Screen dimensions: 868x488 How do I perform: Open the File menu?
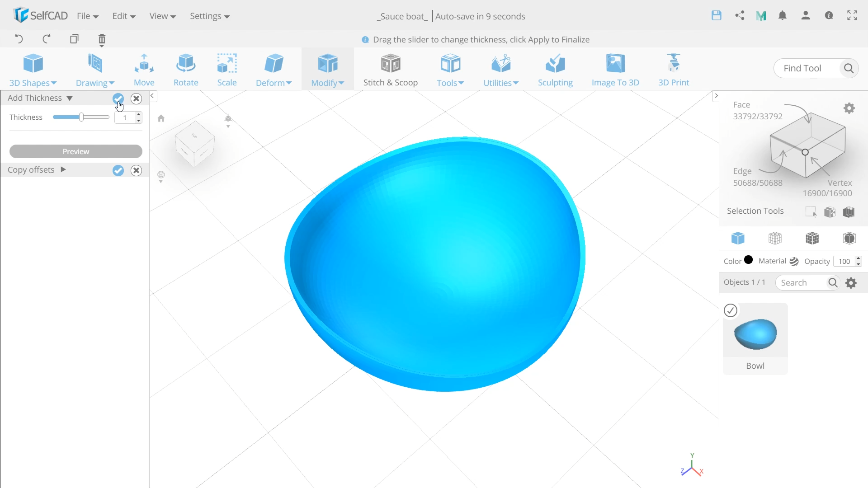point(88,16)
